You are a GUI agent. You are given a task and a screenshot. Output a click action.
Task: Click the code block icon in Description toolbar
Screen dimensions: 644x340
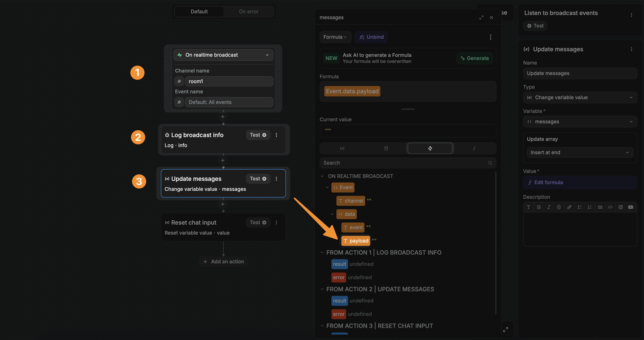tap(610, 207)
